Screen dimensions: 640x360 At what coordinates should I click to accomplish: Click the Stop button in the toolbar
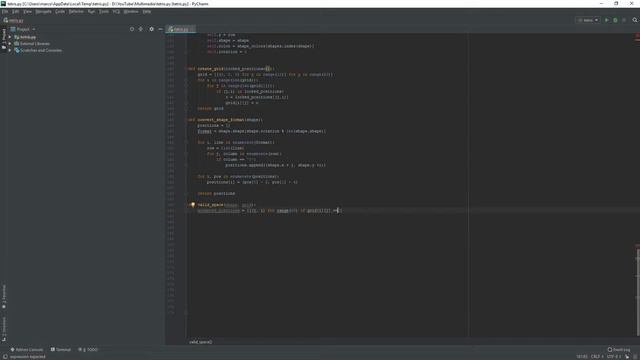624,20
